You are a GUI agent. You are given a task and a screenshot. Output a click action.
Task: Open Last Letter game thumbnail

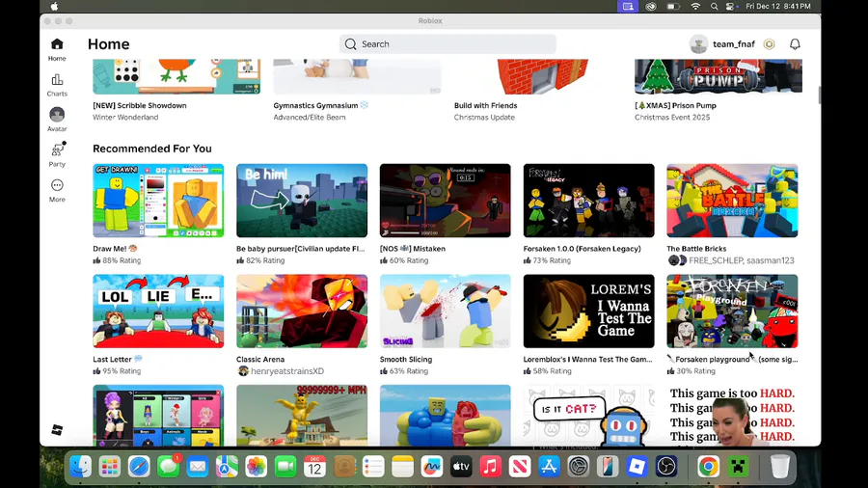click(158, 311)
